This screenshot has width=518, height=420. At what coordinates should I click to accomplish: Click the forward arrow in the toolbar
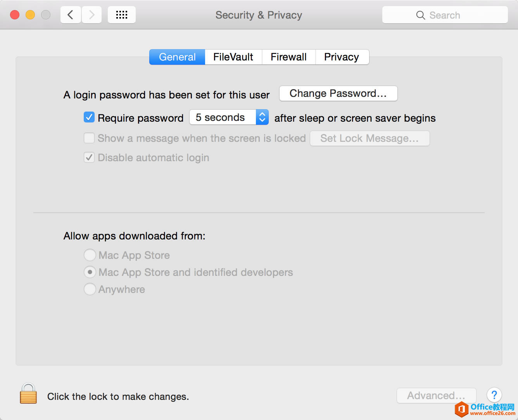pos(92,14)
